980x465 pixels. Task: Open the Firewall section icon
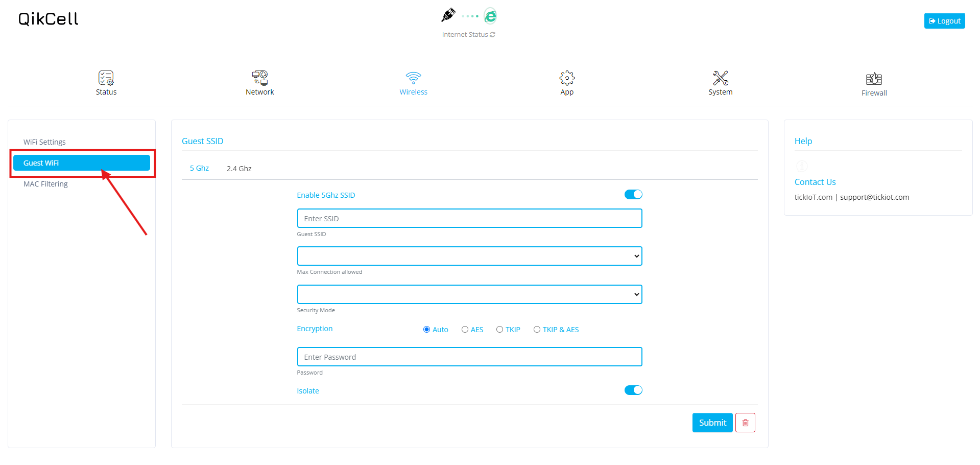tap(874, 79)
